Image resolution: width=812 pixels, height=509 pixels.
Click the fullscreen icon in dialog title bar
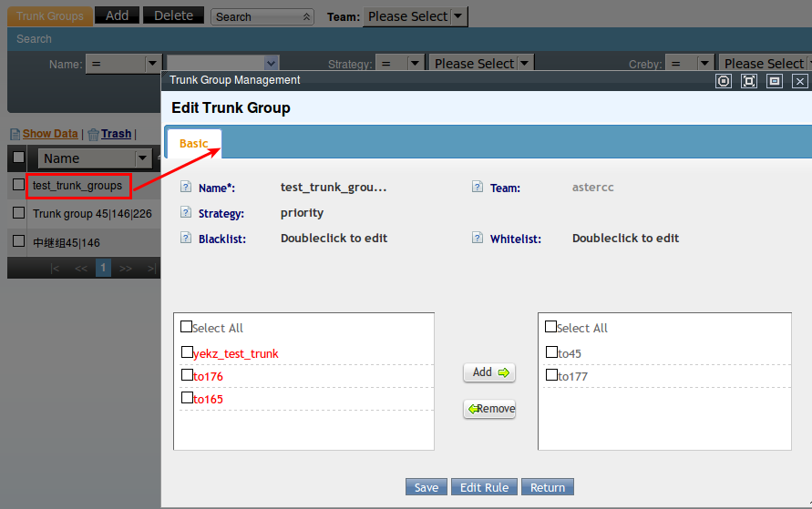pos(749,81)
